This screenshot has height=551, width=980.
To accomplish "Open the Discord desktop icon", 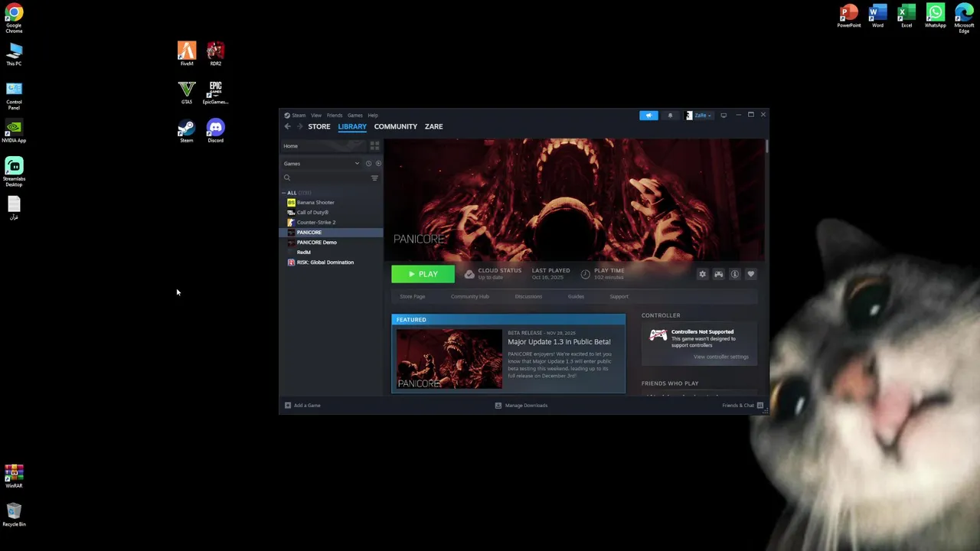I will 215,131.
